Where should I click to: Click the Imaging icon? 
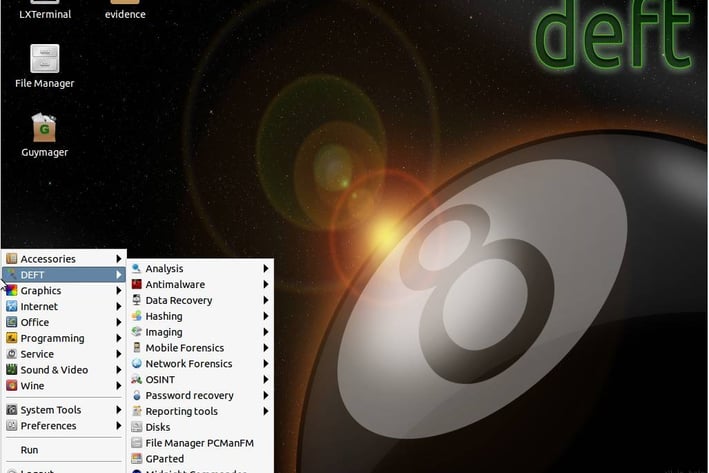click(x=137, y=332)
